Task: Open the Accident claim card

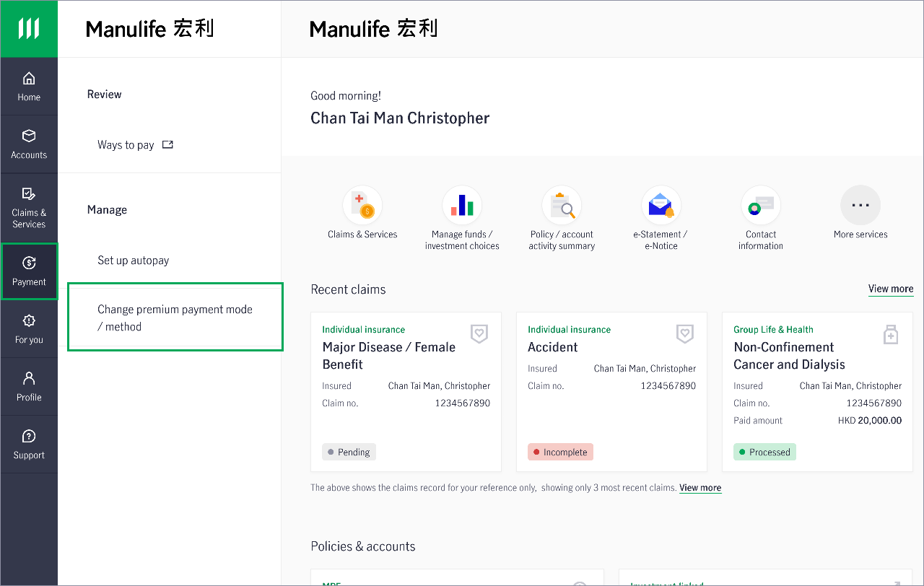Action: [x=611, y=392]
